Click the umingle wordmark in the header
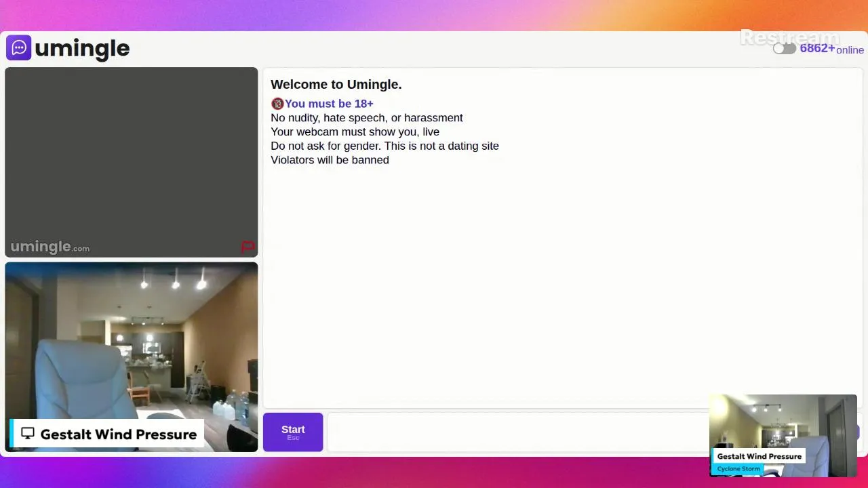The image size is (868, 488). 82,48
